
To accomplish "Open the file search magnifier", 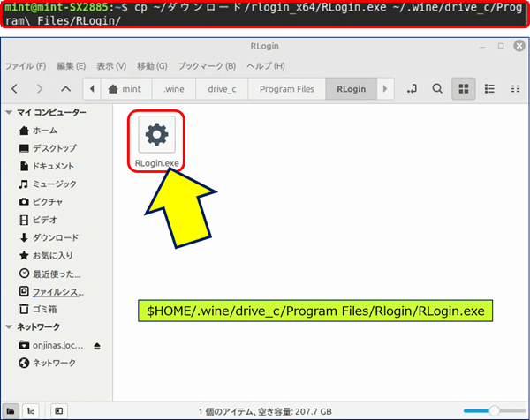I will (437, 89).
